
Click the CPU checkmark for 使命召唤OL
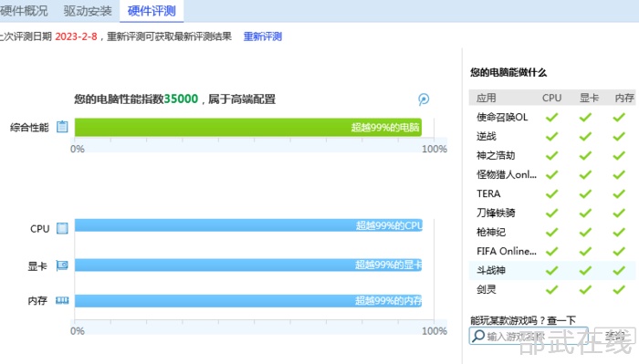[x=551, y=118]
